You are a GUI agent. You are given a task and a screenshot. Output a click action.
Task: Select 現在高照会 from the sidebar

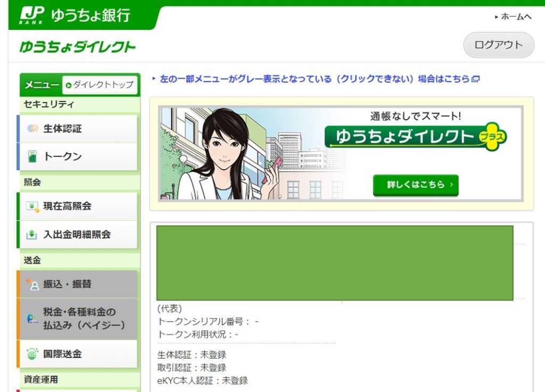67,206
